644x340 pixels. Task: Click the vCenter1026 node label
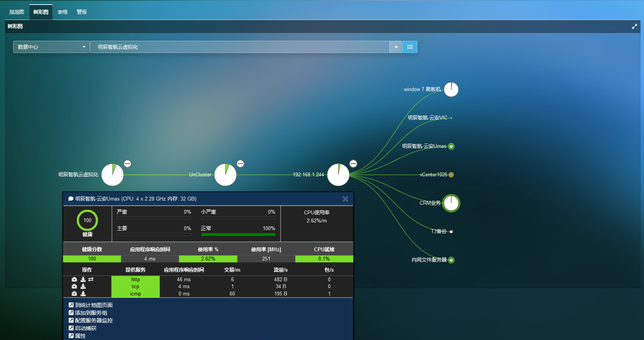coord(434,175)
